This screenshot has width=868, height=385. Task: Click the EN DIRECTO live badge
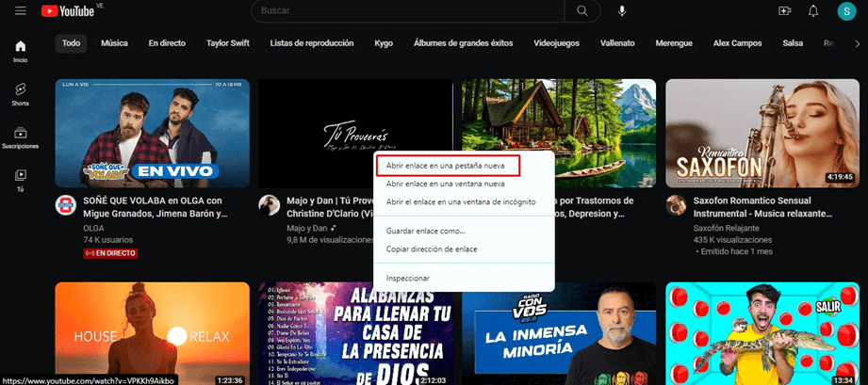110,253
